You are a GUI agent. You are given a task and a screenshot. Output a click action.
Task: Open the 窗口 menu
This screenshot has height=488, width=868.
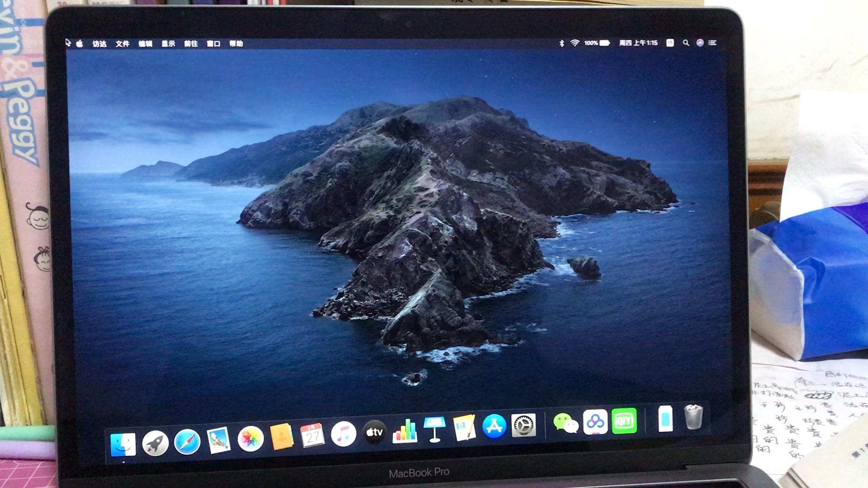(x=213, y=44)
